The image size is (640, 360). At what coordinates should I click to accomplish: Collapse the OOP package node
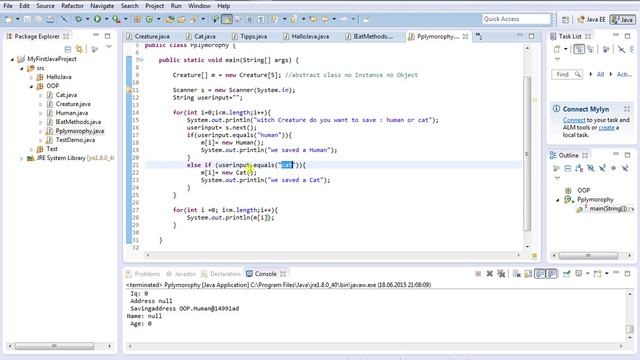pos(31,86)
